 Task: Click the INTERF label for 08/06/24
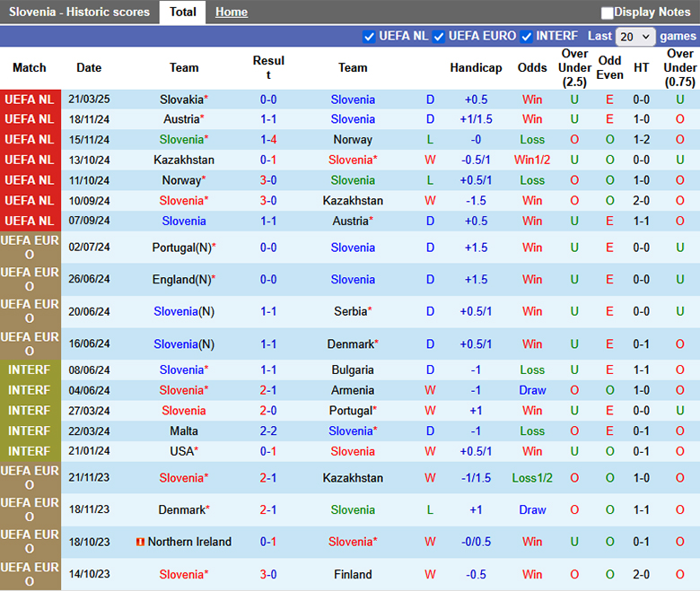click(30, 370)
